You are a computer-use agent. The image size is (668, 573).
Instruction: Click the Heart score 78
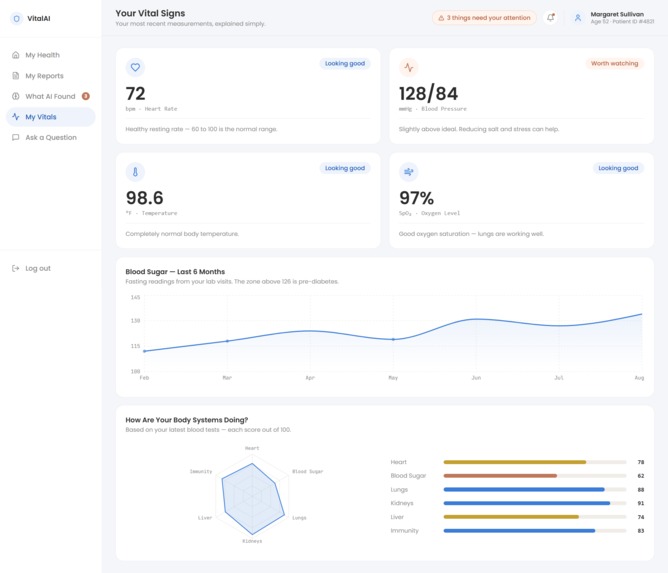coord(640,462)
